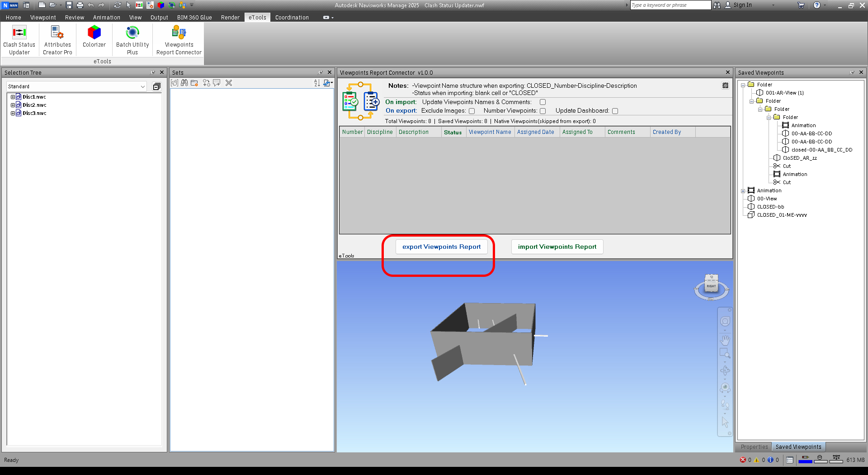Click the Add Comment icon in Sets toolbar
868x475 pixels.
tap(217, 83)
